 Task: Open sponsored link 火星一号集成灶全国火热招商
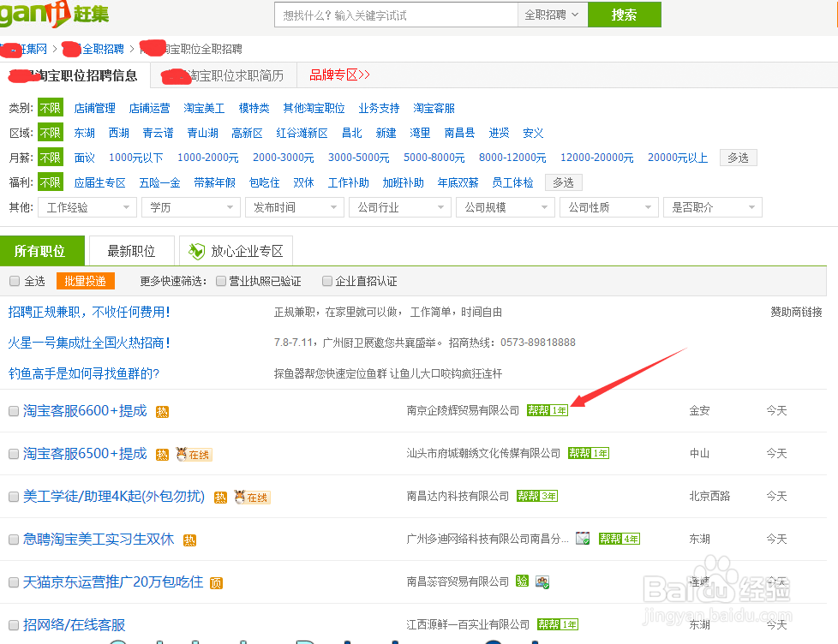pos(89,343)
